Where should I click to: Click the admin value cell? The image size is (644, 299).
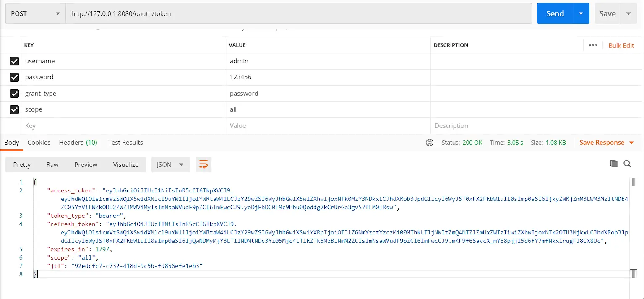328,61
